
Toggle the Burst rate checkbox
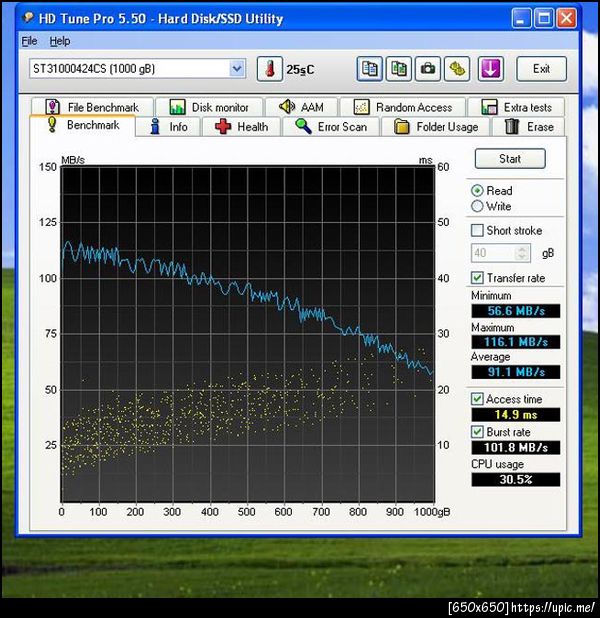(x=477, y=432)
